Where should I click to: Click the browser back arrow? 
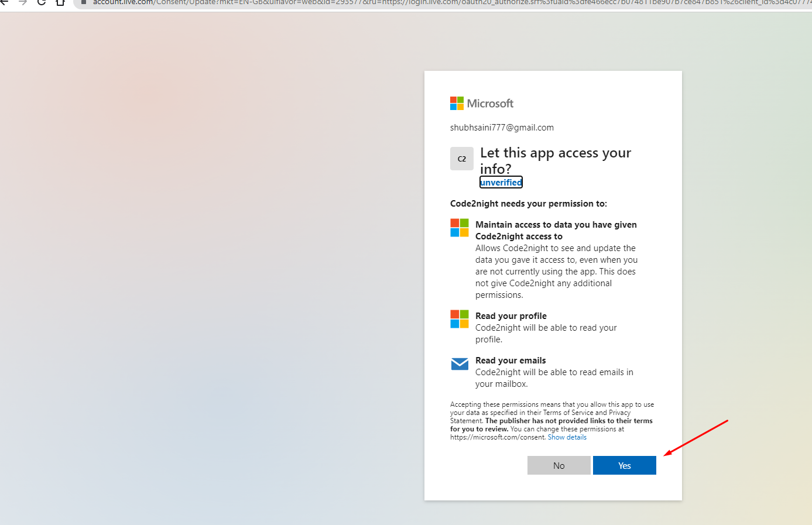4,2
